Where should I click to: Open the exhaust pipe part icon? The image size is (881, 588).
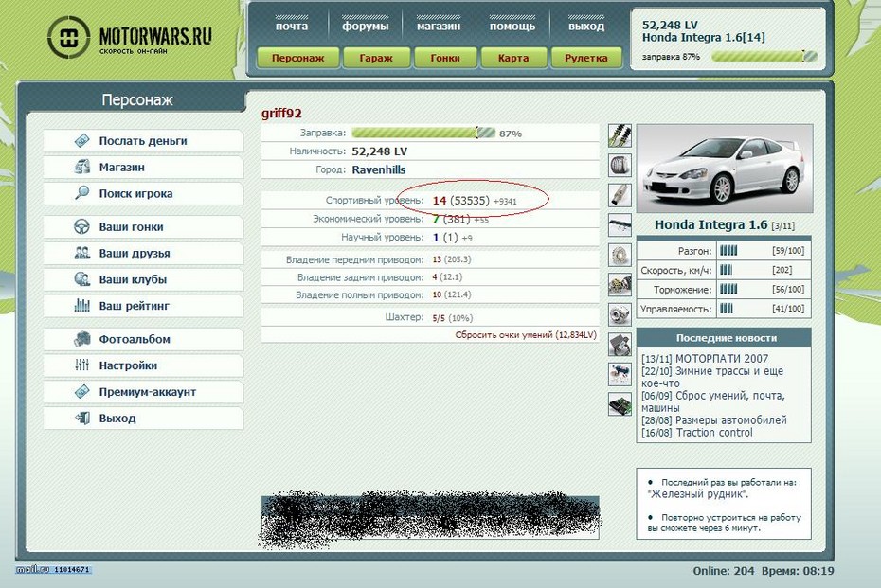coord(620,195)
